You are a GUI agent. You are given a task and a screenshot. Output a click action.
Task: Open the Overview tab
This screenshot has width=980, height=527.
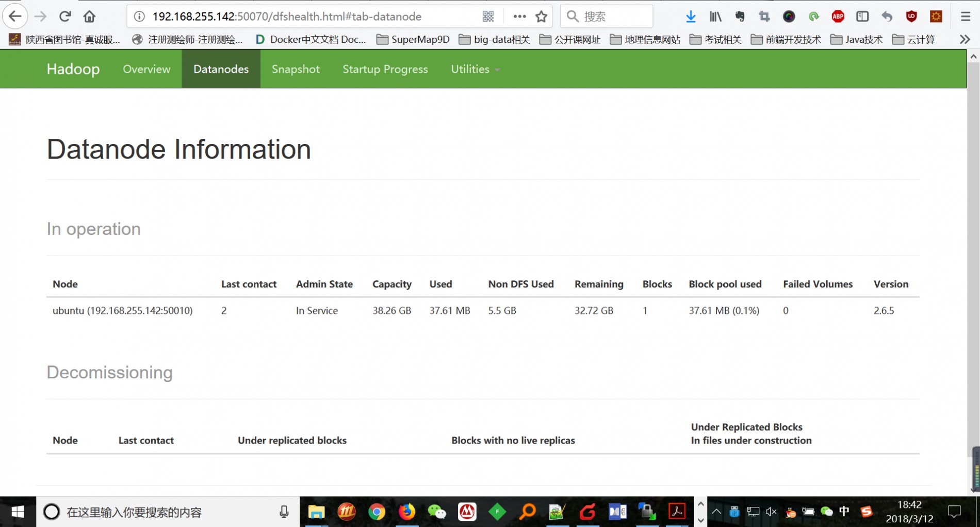coord(146,69)
